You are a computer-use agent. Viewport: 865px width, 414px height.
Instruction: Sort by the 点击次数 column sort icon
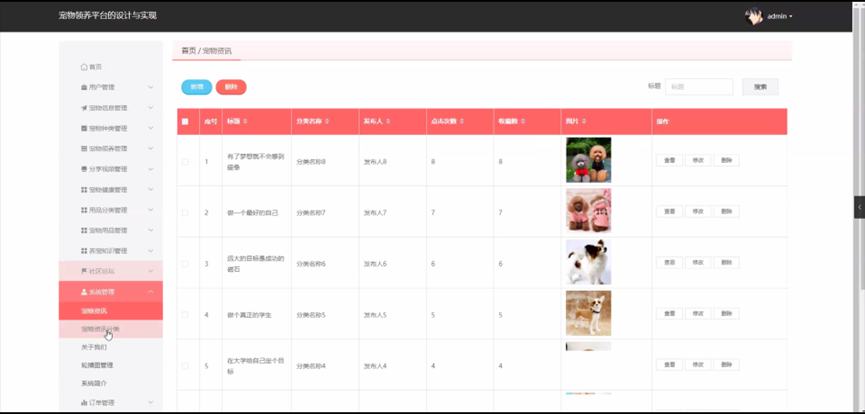pyautogui.click(x=462, y=121)
